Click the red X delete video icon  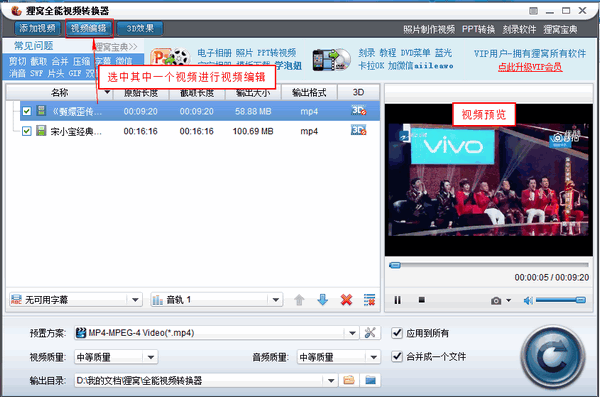[x=346, y=300]
